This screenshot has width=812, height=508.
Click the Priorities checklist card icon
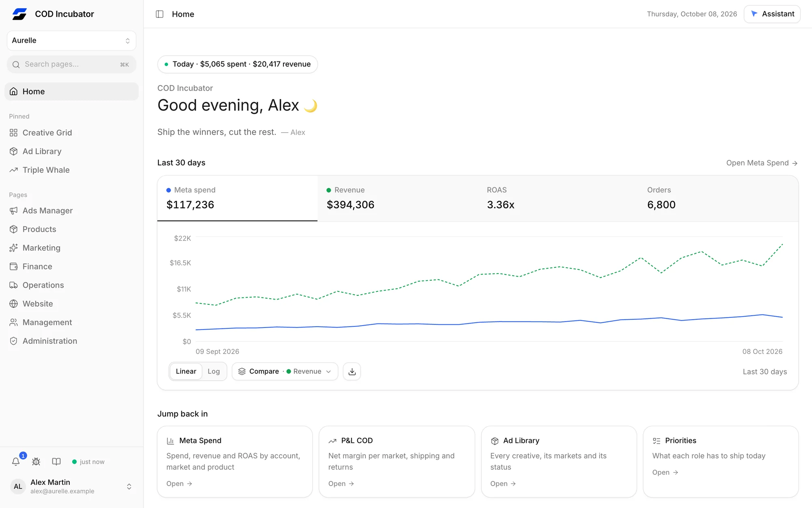click(657, 441)
